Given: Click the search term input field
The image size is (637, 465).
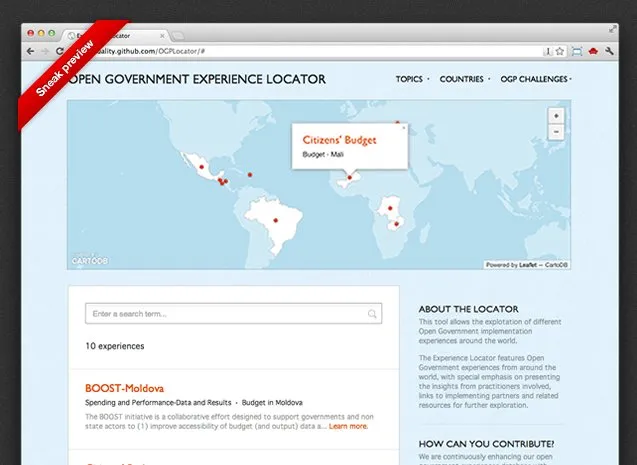Looking at the screenshot, I should coord(234,314).
